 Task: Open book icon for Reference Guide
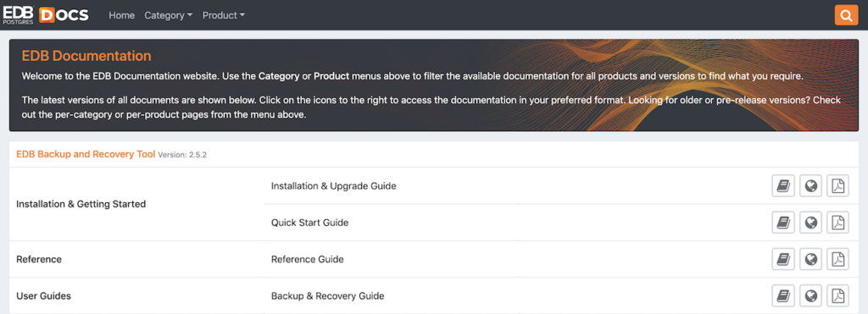(x=782, y=259)
